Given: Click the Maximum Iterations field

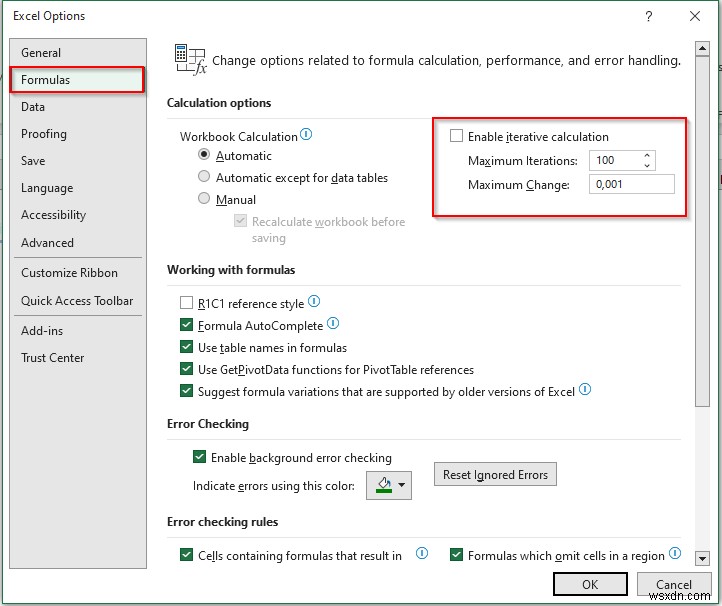Looking at the screenshot, I should point(616,160).
